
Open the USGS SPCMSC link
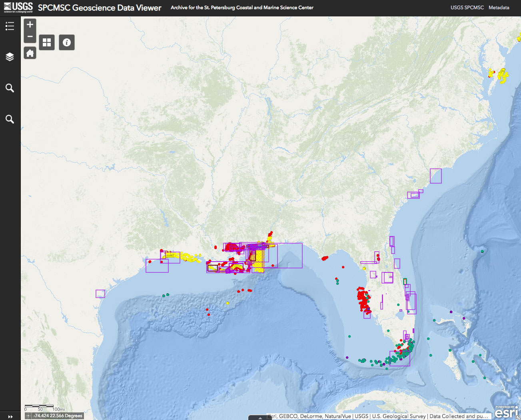(x=467, y=8)
